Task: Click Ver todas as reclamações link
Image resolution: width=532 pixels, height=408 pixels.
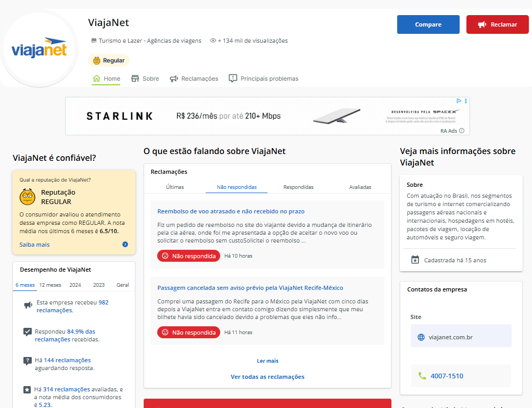Action: pos(268,377)
